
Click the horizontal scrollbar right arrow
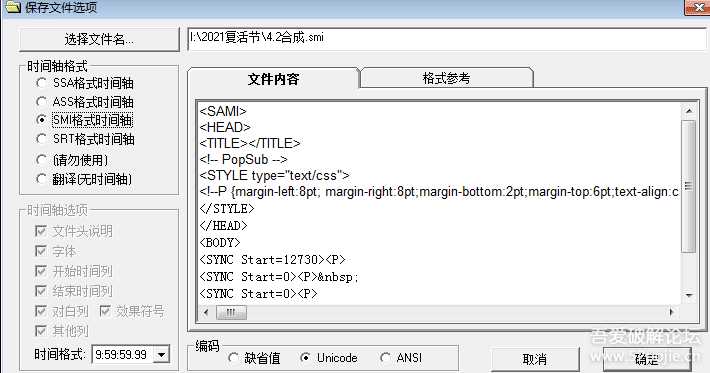[x=672, y=312]
